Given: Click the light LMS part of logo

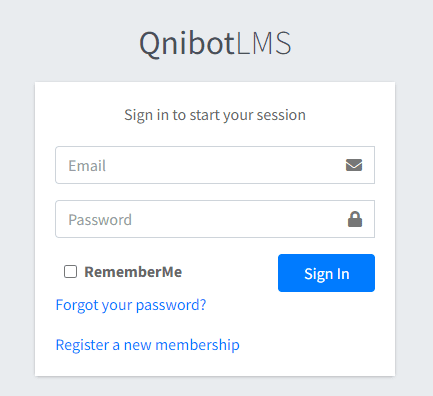Looking at the screenshot, I should click(263, 43).
